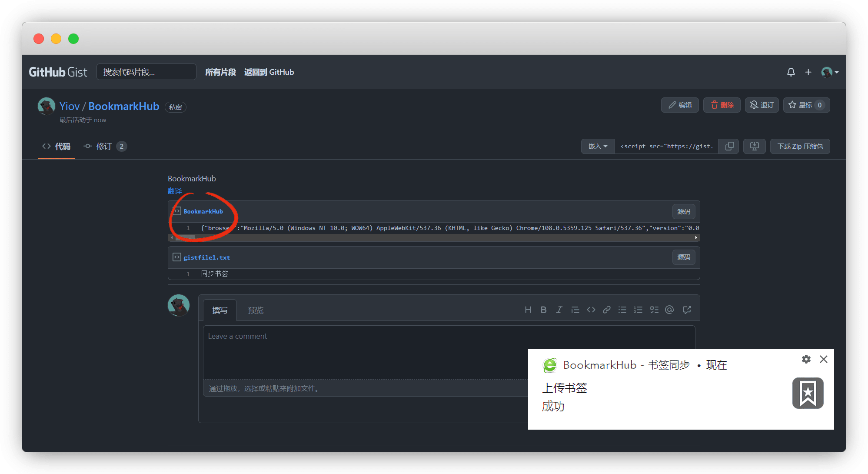Open notification settings gear in popup
868x474 pixels.
(806, 359)
